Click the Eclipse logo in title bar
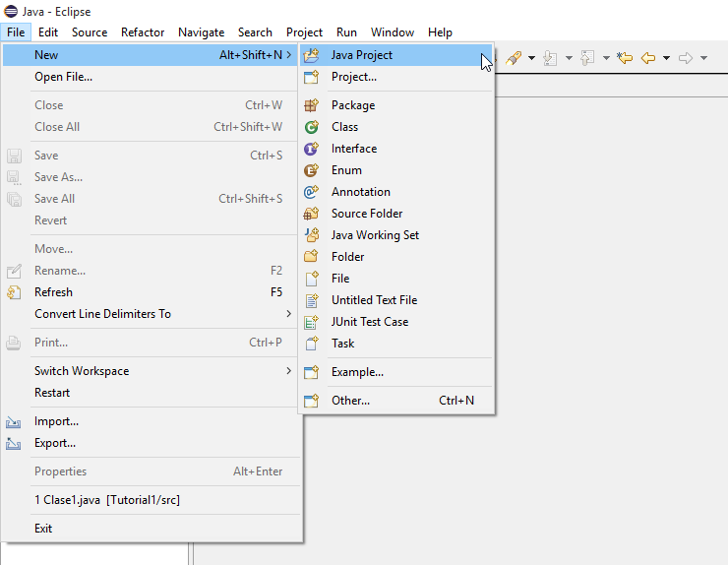Viewport: 728px width, 565px height. coord(11,11)
